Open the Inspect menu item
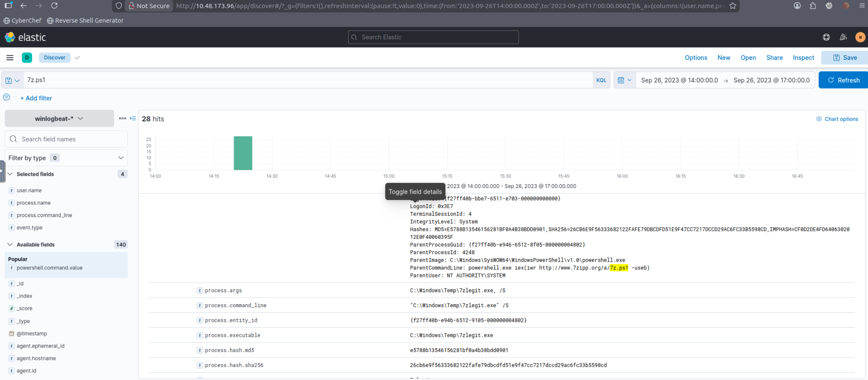 (803, 57)
